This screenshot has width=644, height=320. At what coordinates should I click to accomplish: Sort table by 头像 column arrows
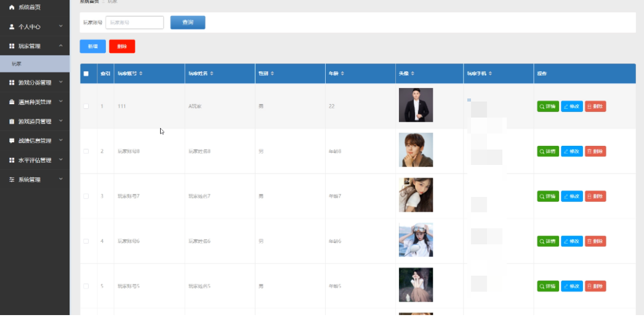[413, 73]
